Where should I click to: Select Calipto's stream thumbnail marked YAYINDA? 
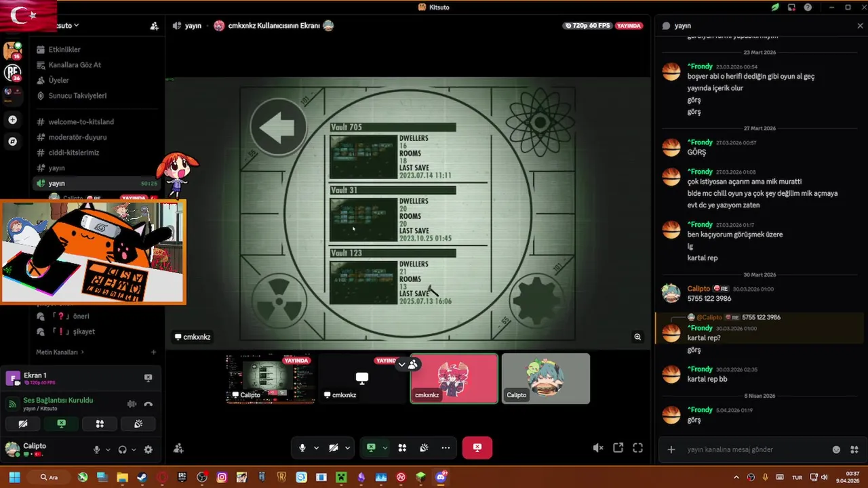click(271, 379)
